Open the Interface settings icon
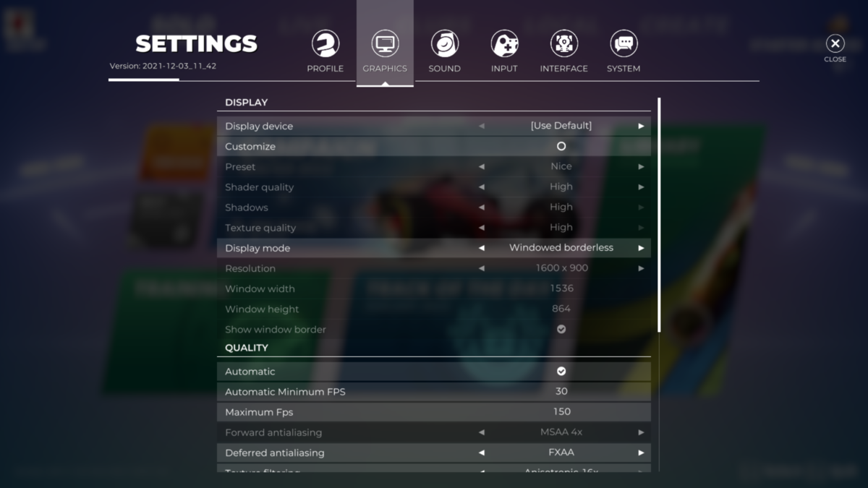This screenshot has width=868, height=488. point(563,44)
